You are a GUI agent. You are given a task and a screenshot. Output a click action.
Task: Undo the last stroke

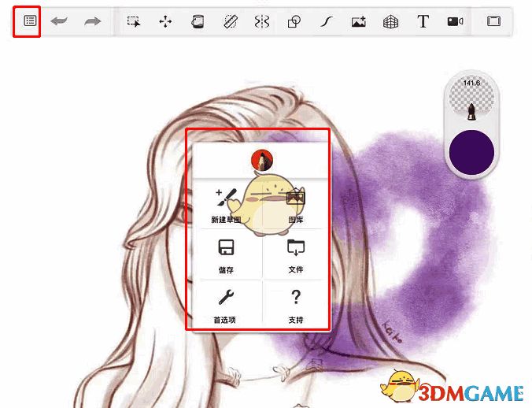pyautogui.click(x=59, y=21)
